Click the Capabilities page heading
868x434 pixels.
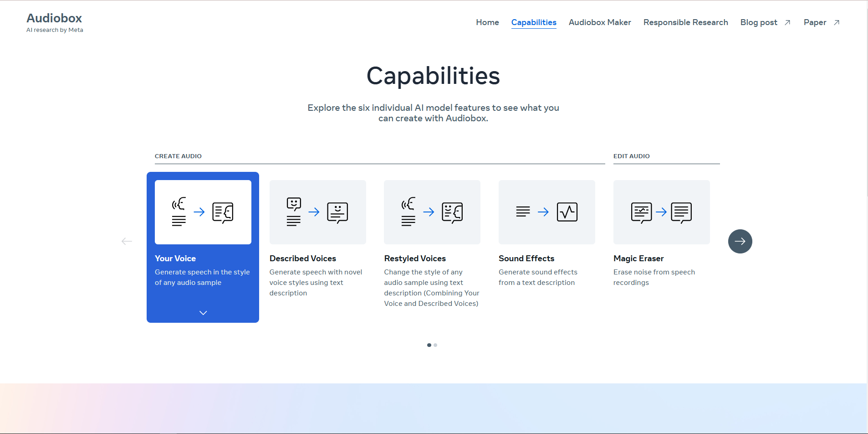(x=433, y=76)
